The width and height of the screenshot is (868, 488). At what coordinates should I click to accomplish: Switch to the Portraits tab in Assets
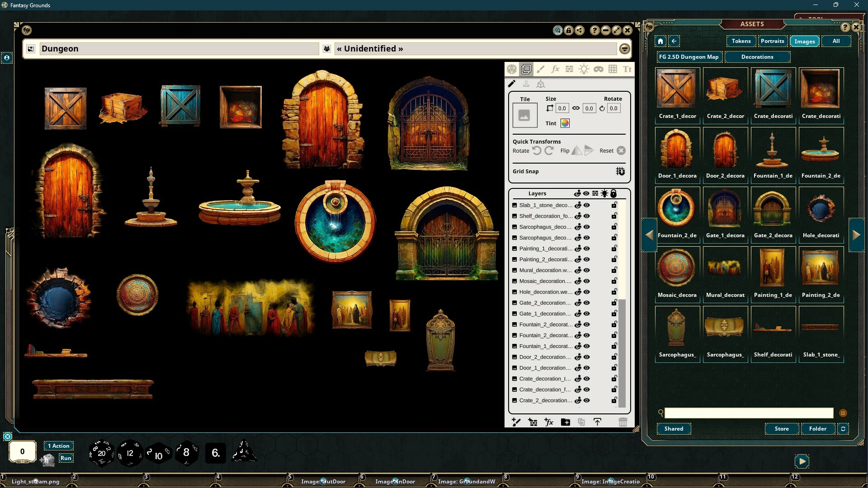click(x=773, y=41)
